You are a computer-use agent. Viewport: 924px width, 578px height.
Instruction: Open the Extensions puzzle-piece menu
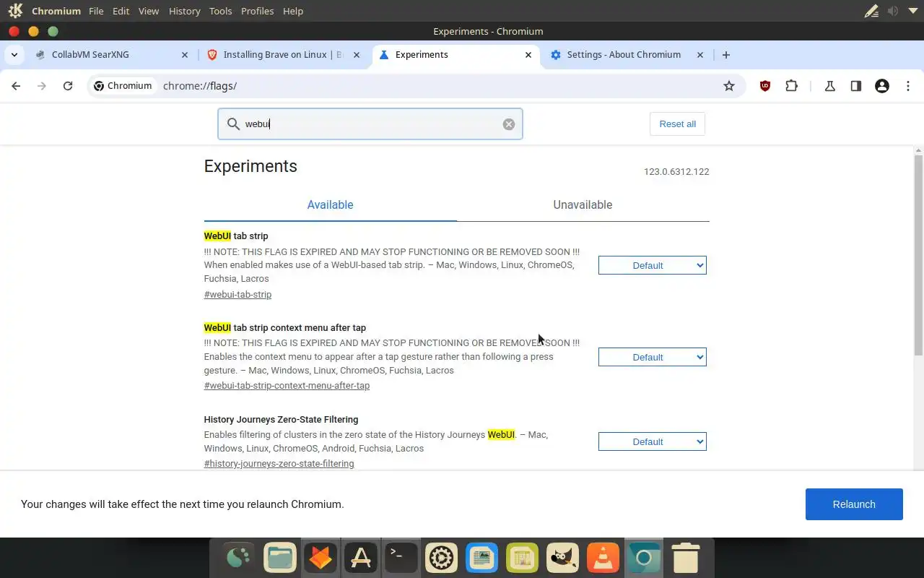[x=792, y=86]
